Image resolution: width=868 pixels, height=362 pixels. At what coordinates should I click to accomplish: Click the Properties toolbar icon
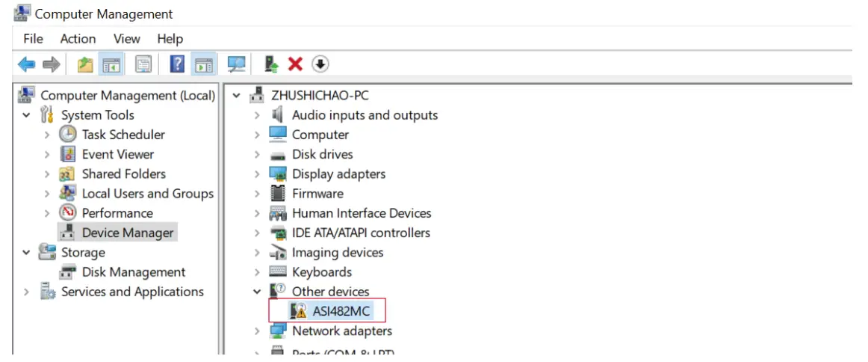click(x=143, y=65)
